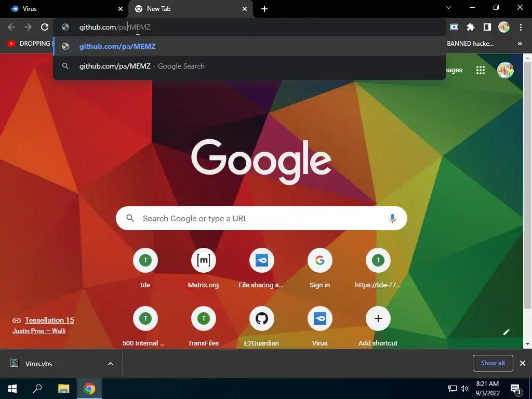The image size is (532, 399).
Task: Switch to the New Tab tab
Action: coord(190,9)
